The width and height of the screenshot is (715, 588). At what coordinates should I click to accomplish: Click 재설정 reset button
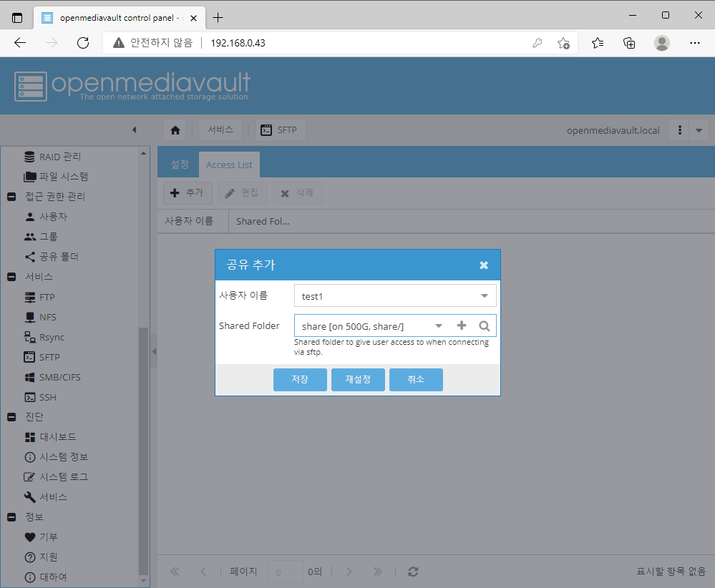pos(358,380)
